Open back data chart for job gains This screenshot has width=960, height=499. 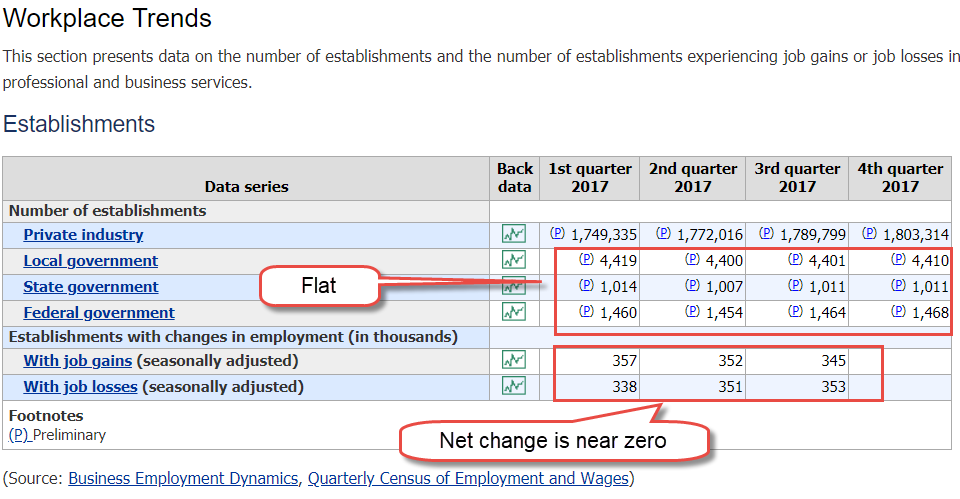[x=513, y=360]
